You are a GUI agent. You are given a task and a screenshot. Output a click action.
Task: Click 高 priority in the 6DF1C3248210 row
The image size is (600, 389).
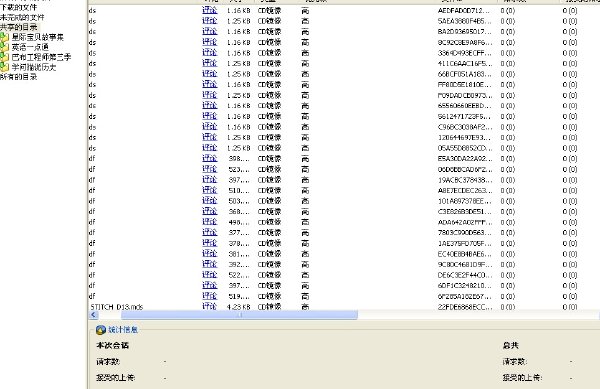pyautogui.click(x=305, y=286)
